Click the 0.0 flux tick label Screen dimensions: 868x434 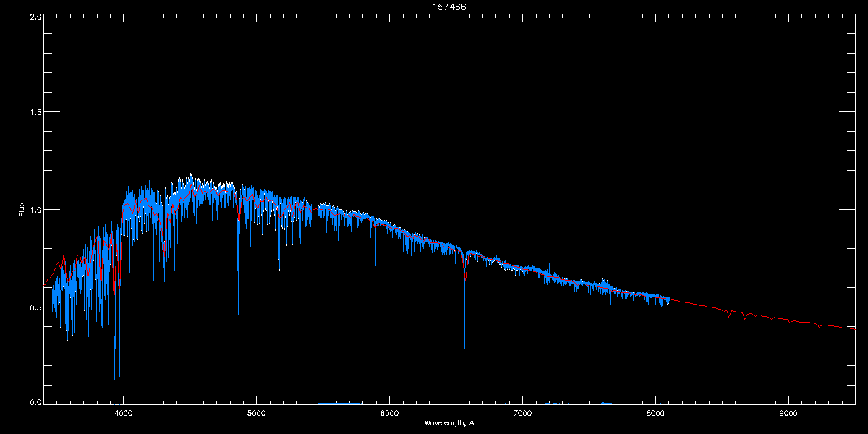(34, 401)
